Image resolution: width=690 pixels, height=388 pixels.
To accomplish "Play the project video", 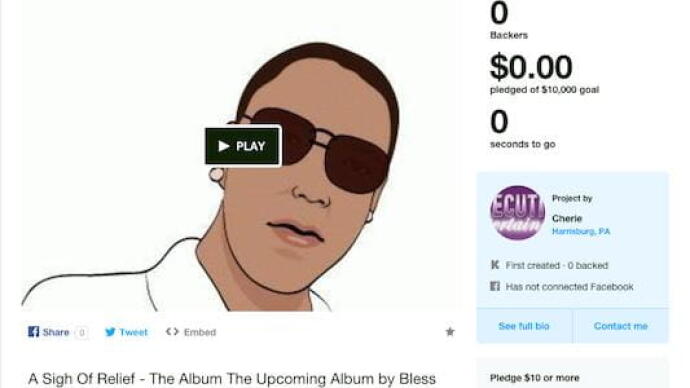I will coord(243,146).
